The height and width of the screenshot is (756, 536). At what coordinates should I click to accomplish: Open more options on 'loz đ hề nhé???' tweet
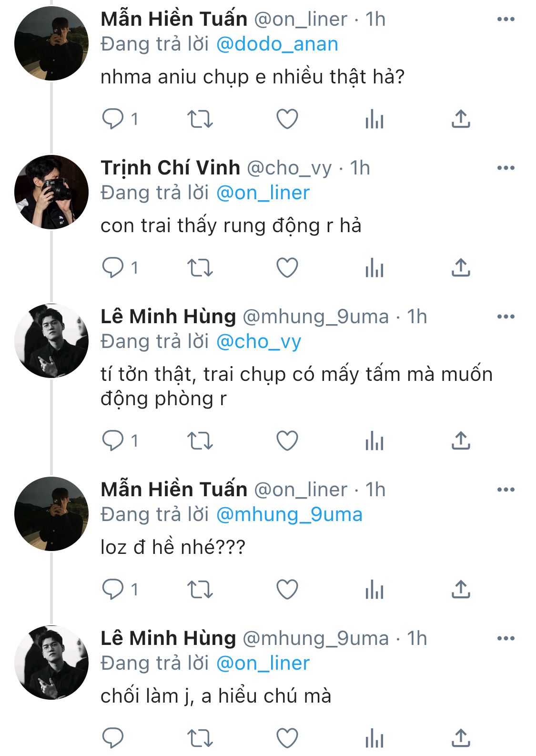[506, 490]
